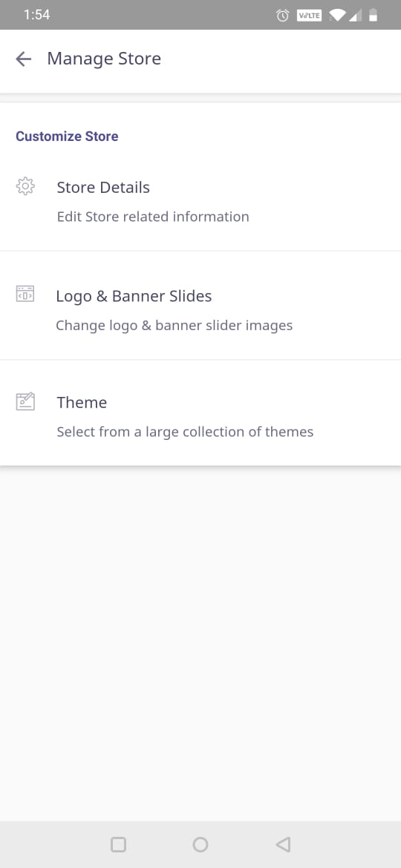
Task: Tap the alarm clock icon in status bar
Action: click(x=282, y=16)
